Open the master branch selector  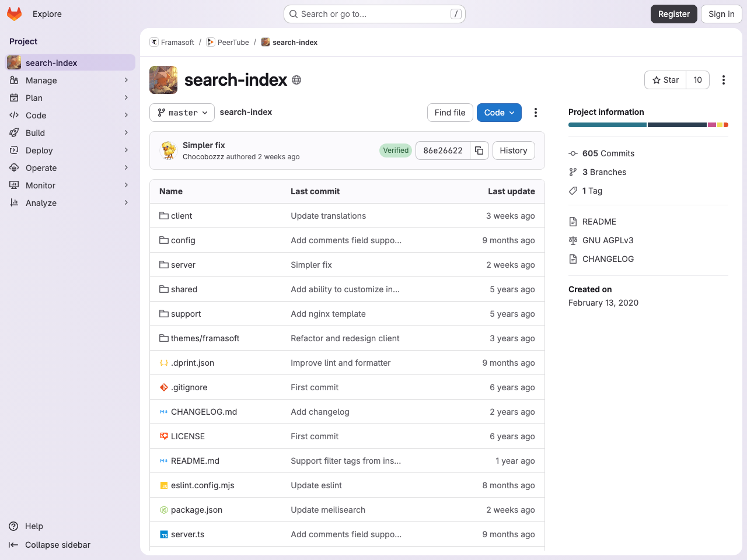pyautogui.click(x=181, y=112)
